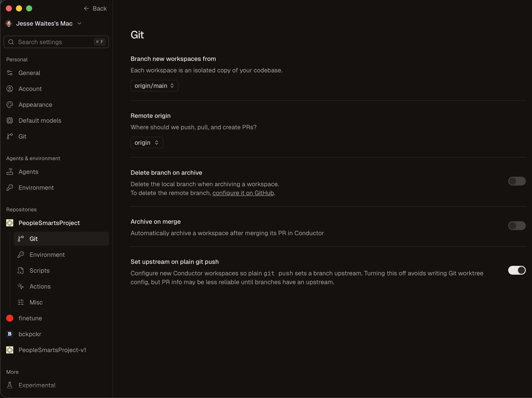
Task: Click the Git branch icon under Personal
Action: [10, 136]
